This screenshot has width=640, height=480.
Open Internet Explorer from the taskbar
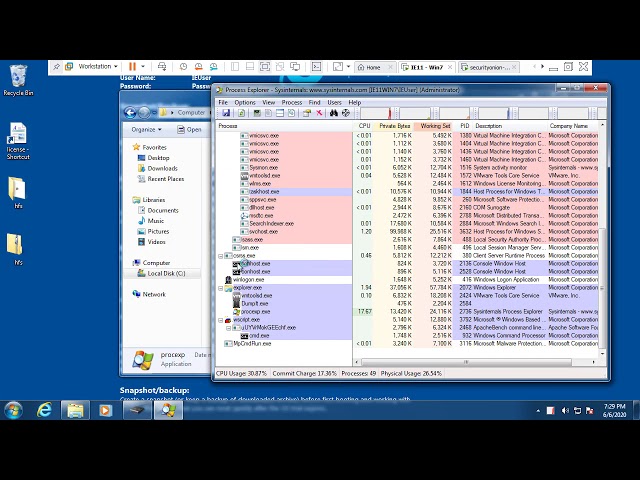(x=45, y=410)
